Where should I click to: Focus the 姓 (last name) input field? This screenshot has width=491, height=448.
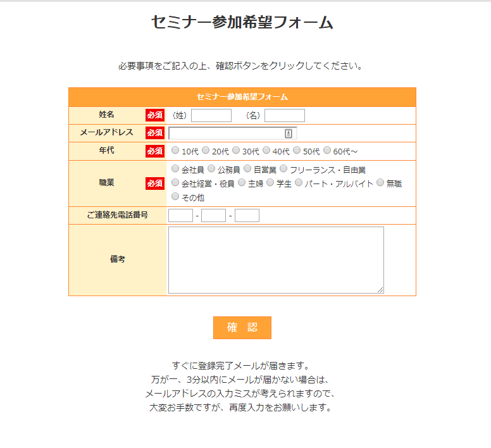coord(211,115)
